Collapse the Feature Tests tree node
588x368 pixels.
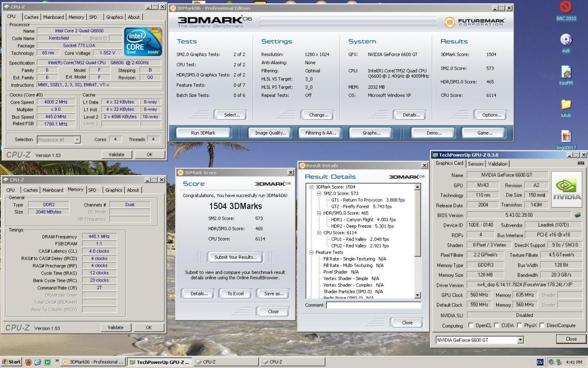pos(311,252)
